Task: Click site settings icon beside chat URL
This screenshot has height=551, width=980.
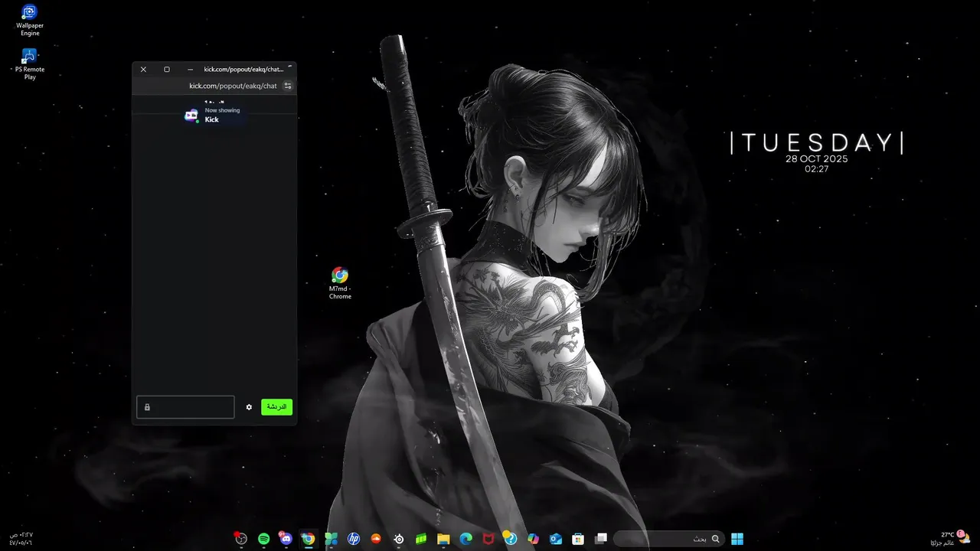Action: (288, 86)
